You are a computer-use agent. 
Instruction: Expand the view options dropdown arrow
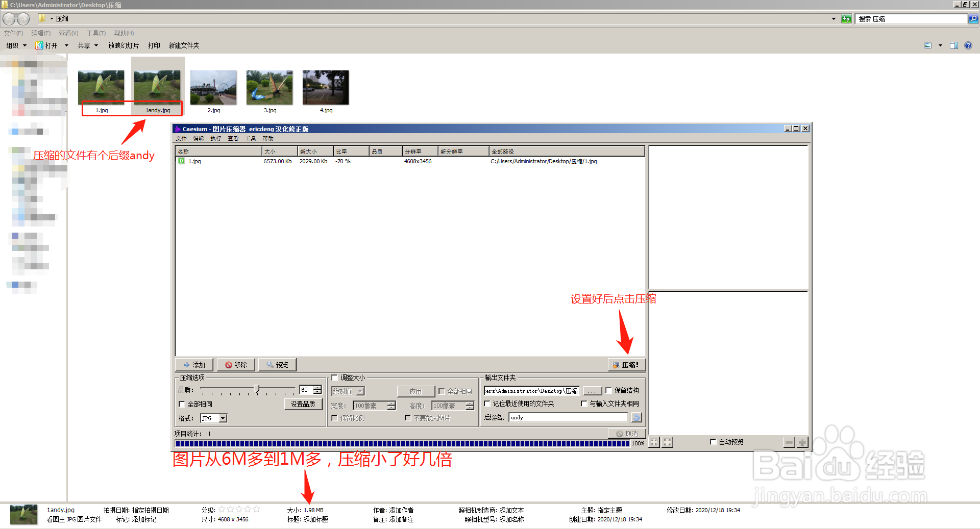pyautogui.click(x=940, y=45)
